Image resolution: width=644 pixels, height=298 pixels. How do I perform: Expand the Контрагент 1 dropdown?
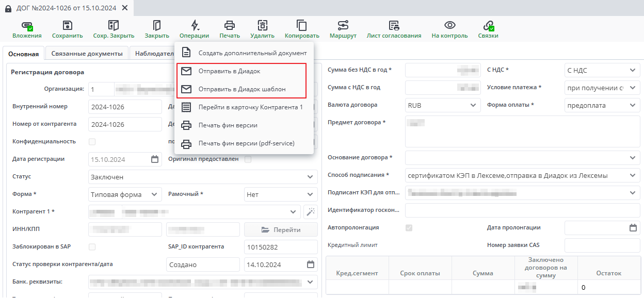293,211
